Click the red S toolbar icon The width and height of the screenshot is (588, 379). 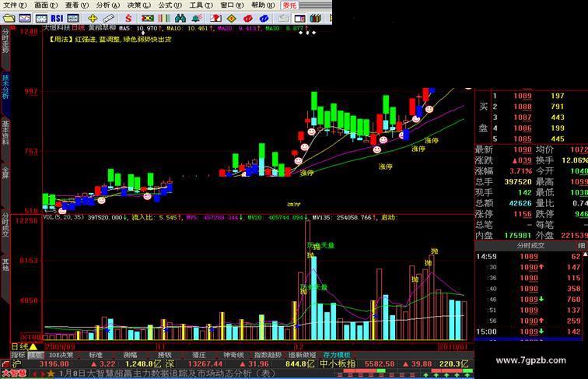point(128,18)
